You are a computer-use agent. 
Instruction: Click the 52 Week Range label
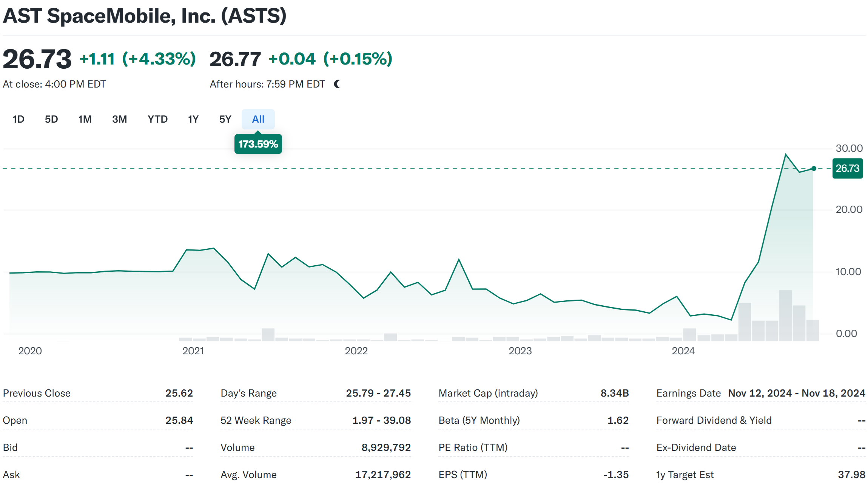(x=256, y=420)
